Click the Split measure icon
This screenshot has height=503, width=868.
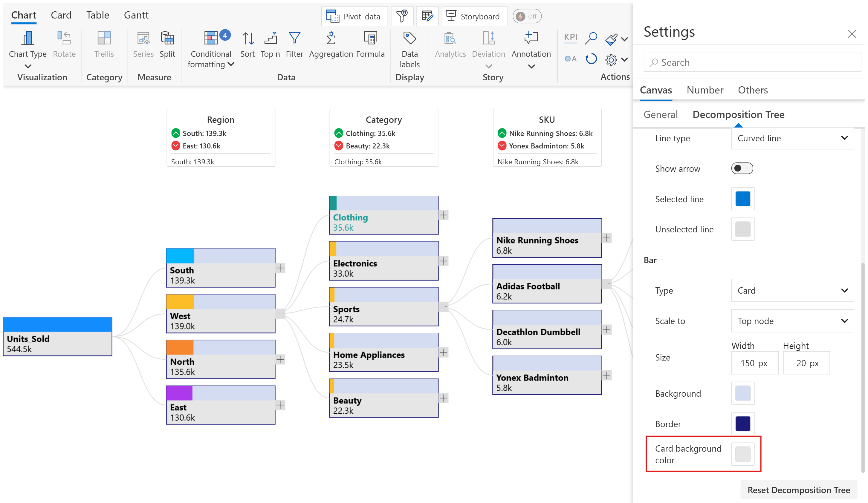point(167,39)
